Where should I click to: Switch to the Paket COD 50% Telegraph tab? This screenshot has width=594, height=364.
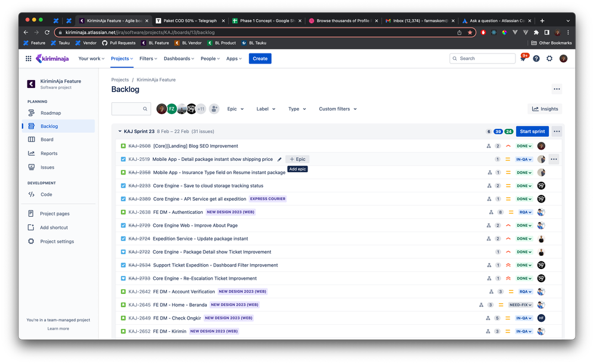(x=190, y=21)
